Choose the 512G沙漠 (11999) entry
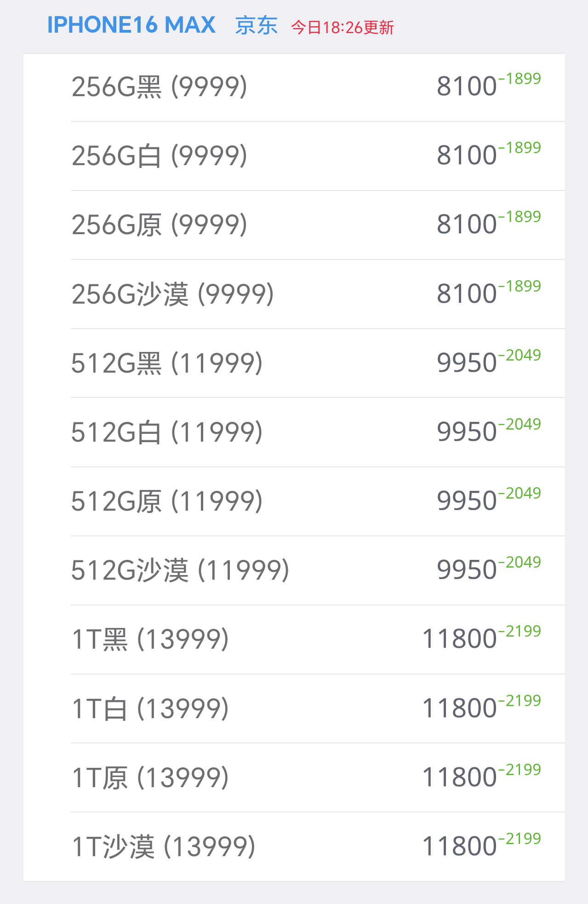Image resolution: width=588 pixels, height=904 pixels. point(180,570)
